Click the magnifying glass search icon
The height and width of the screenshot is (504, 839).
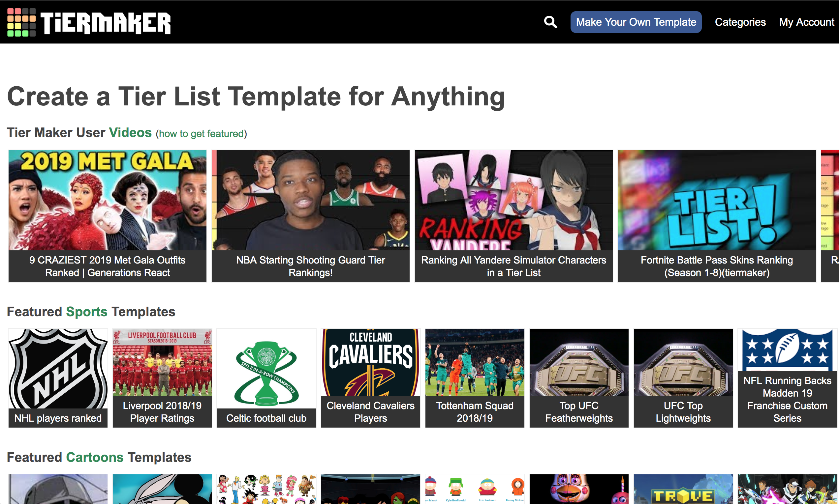pyautogui.click(x=550, y=22)
